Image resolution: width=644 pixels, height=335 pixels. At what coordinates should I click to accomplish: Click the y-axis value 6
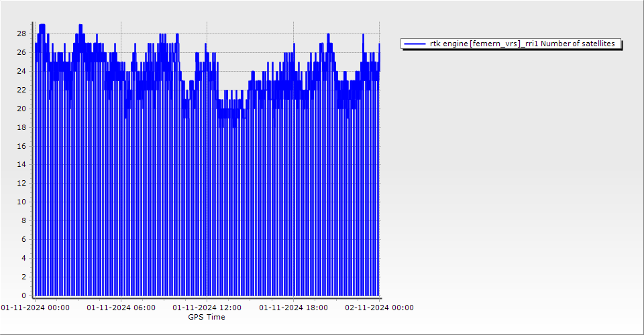coord(23,239)
